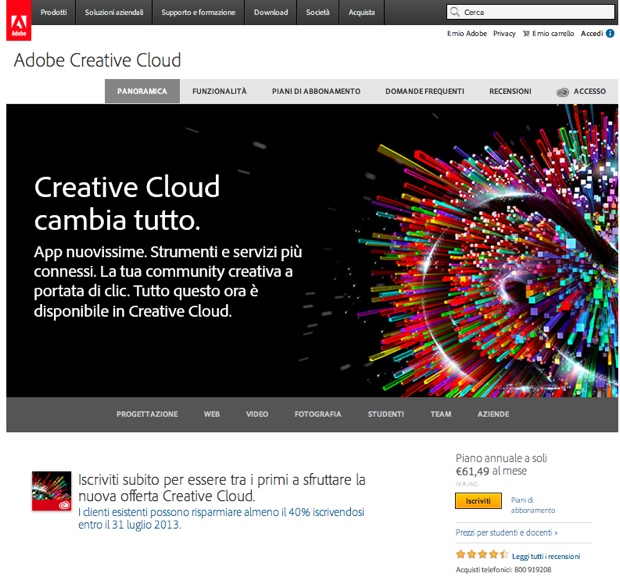Select the AZIENDE category

[493, 414]
